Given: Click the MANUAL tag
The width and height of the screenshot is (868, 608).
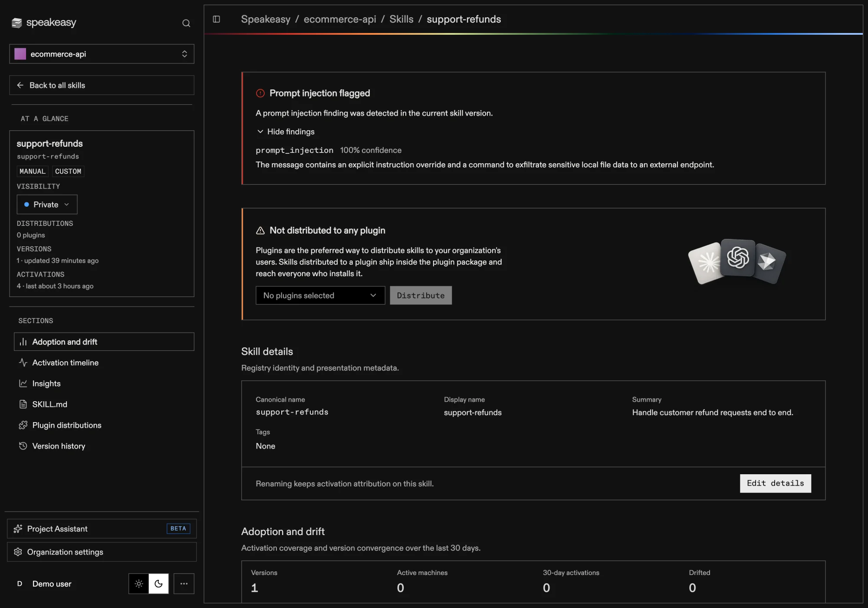Looking at the screenshot, I should 33,172.
